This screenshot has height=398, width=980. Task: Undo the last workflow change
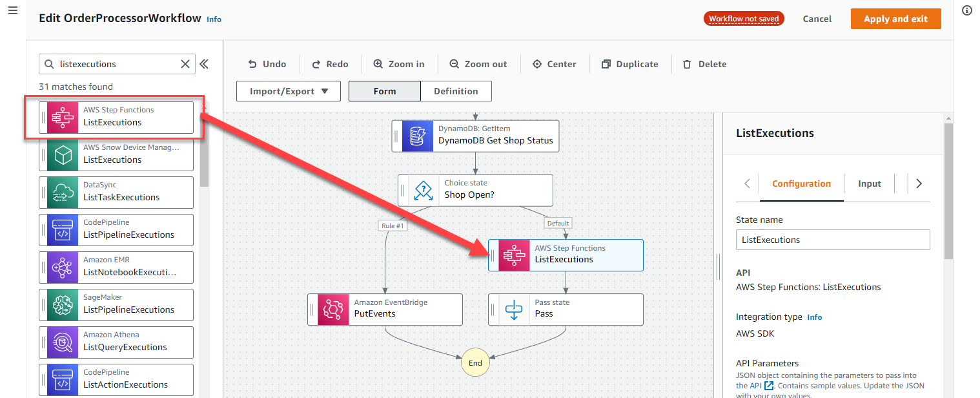point(267,64)
